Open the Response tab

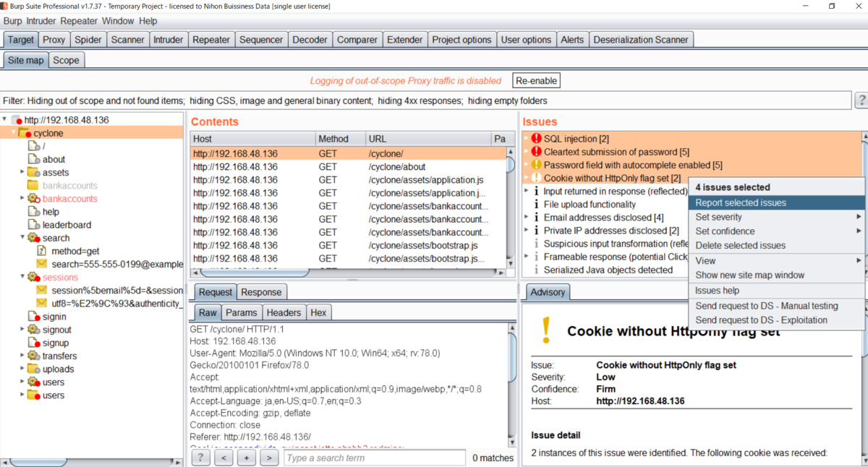261,292
